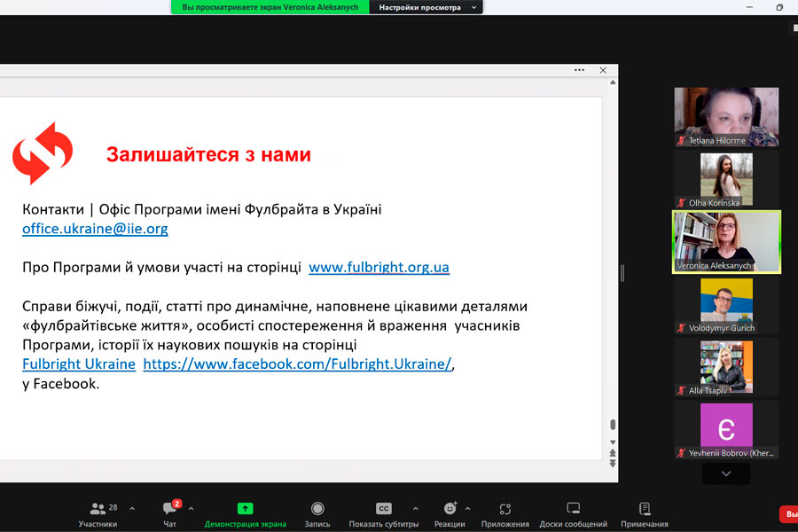Expand the Chat options caret
Viewport: 798px width, 532px height.
pos(191,509)
